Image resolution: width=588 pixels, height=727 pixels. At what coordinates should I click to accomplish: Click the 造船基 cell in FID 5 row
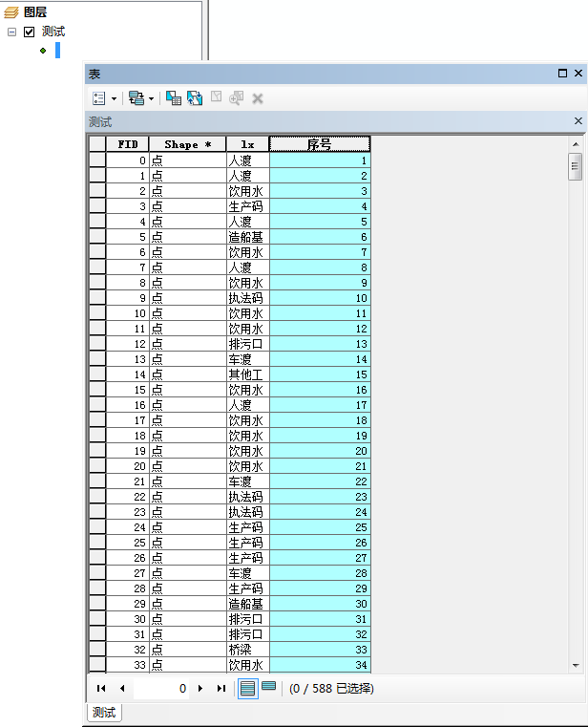[x=248, y=237]
